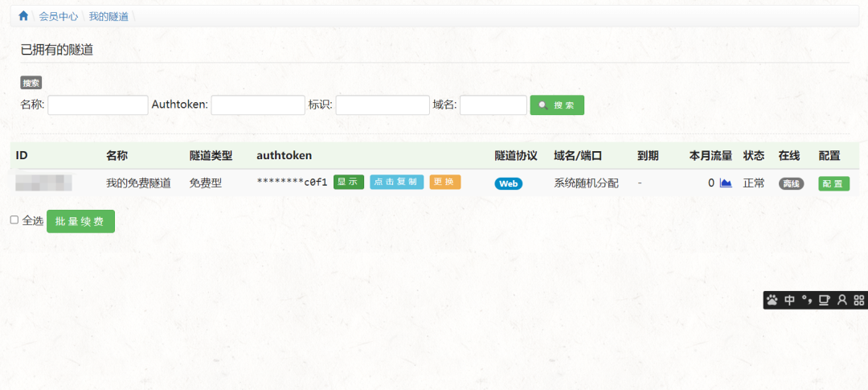Open the 我的隧道 breadcrumb link
The image size is (868, 390).
pos(108,17)
